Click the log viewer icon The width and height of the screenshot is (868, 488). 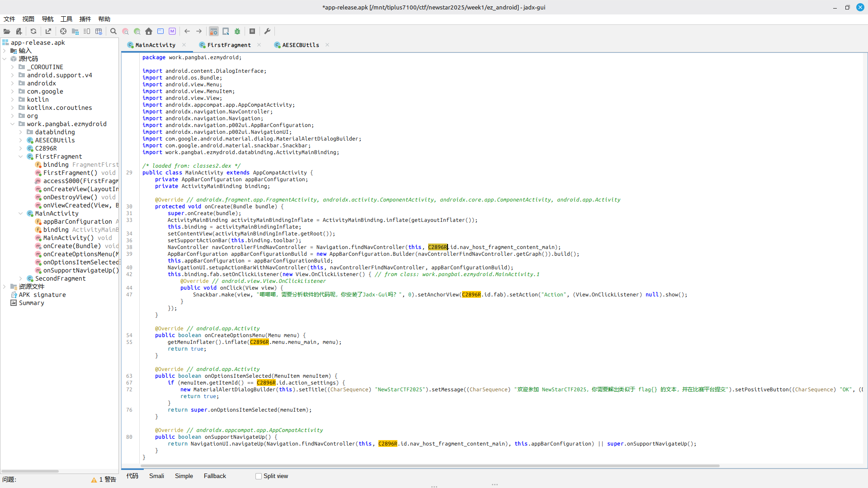pyautogui.click(x=252, y=31)
